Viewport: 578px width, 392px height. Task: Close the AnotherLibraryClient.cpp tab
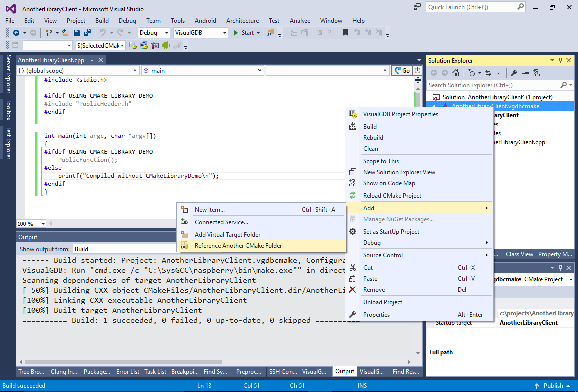[100, 60]
